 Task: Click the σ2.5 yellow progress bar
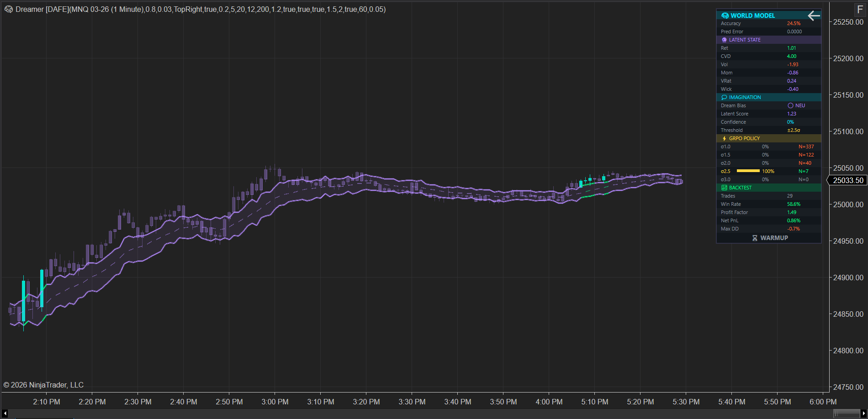(x=748, y=171)
